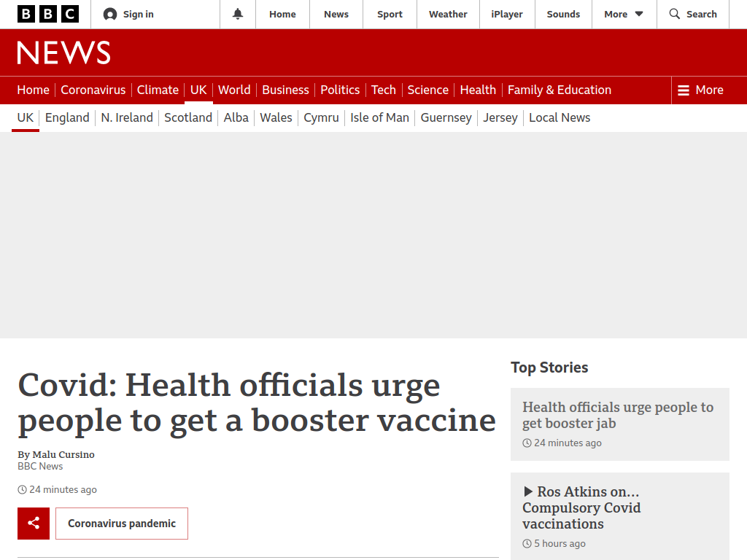Click the white NEWS logo
747x560 pixels.
click(x=64, y=52)
